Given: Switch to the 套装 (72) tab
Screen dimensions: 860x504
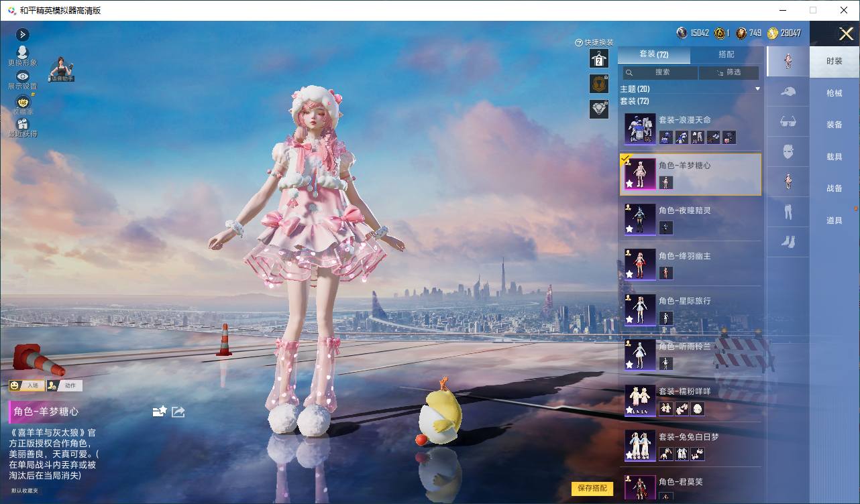Looking at the screenshot, I should [x=653, y=54].
